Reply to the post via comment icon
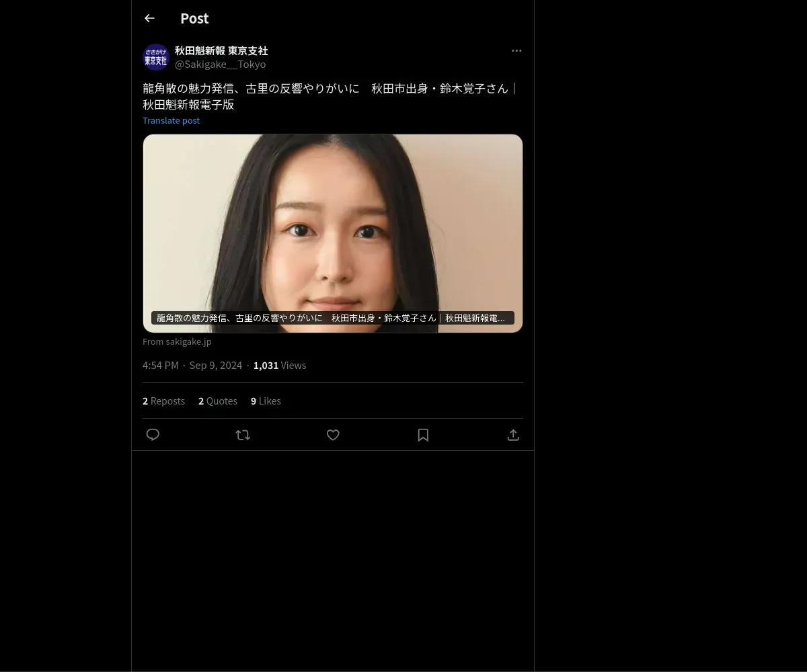The height and width of the screenshot is (672, 807). (153, 435)
